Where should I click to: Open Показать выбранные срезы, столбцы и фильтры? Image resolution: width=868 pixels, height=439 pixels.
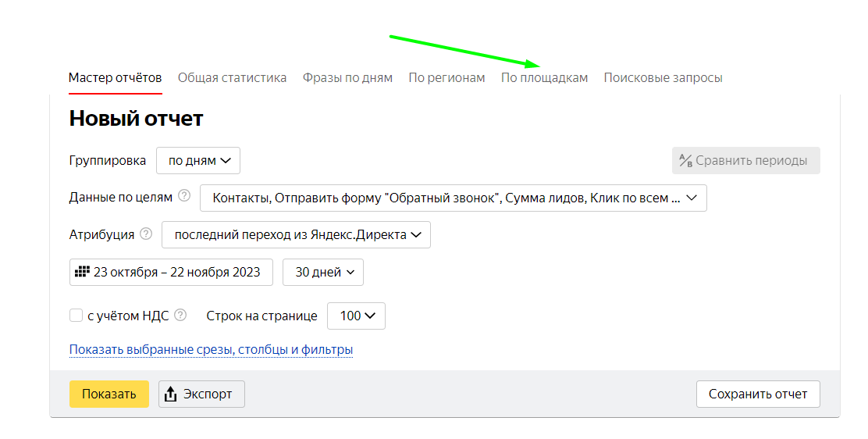pos(211,350)
